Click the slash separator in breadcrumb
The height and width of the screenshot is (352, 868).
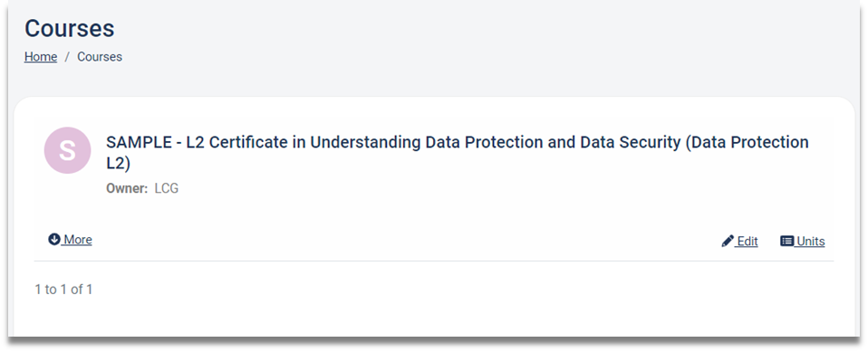coord(67,57)
